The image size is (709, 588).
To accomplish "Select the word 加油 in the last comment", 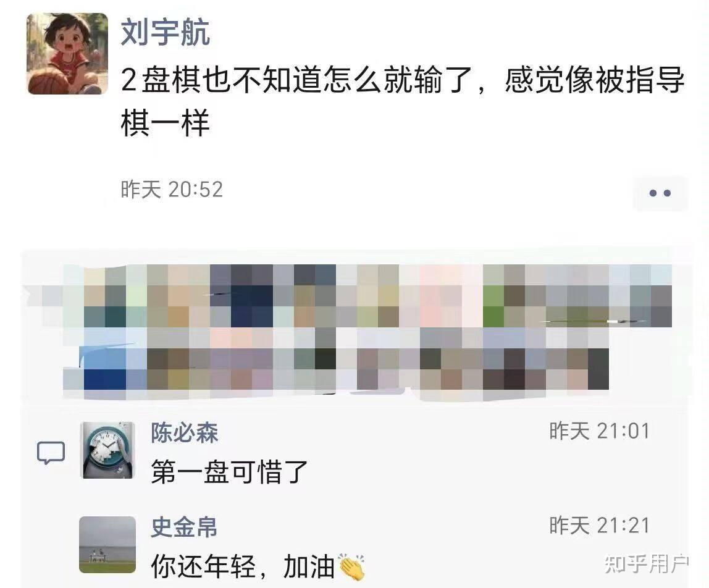I will [x=309, y=566].
